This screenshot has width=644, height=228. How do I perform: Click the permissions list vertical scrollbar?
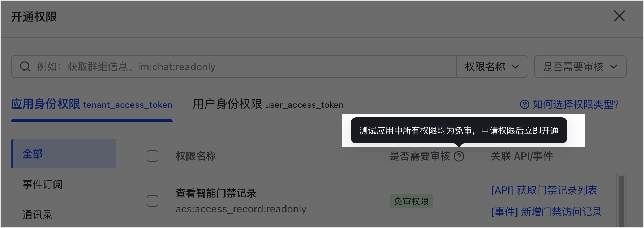tap(622, 201)
